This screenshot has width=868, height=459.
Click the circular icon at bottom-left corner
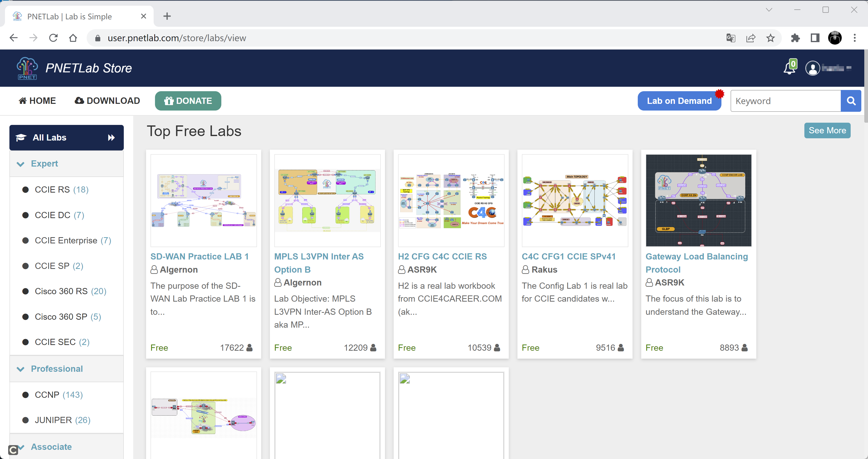13,450
